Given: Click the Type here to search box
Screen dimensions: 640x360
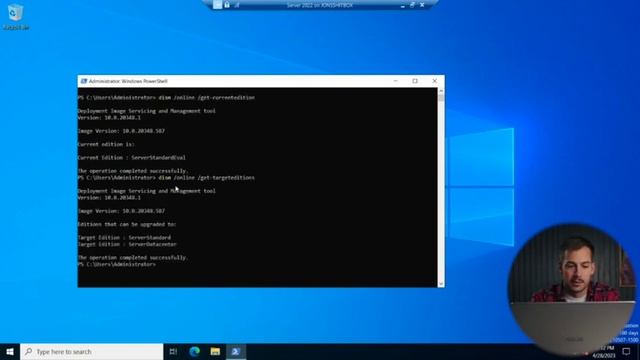Looking at the screenshot, I should tap(92, 351).
